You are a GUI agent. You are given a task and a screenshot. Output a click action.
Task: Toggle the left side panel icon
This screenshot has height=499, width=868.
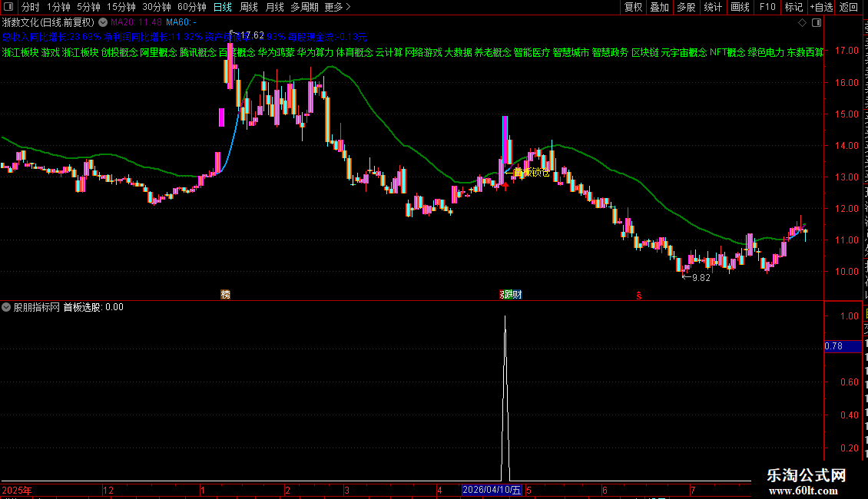pyautogui.click(x=8, y=7)
